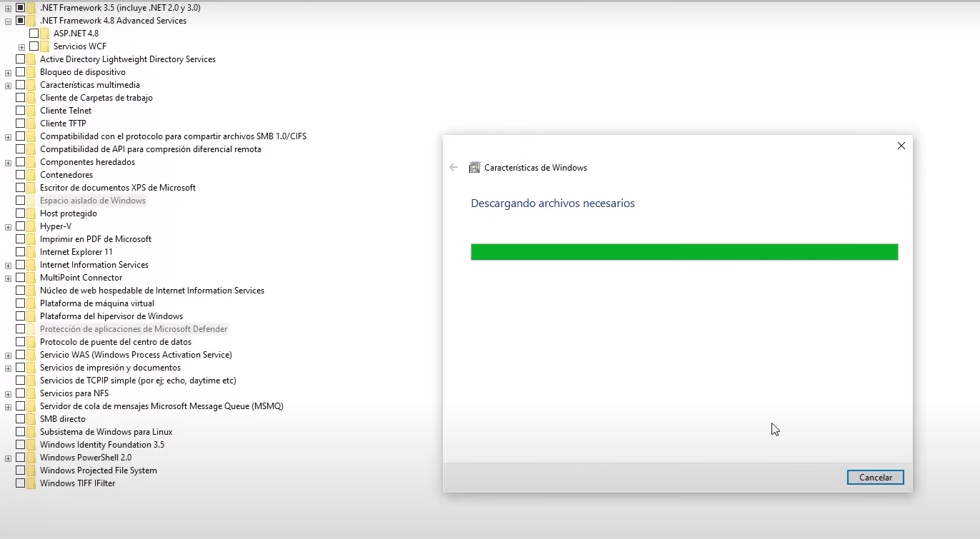The height and width of the screenshot is (539, 980).
Task: Enable the Cliente Telnet checkbox
Action: point(20,111)
